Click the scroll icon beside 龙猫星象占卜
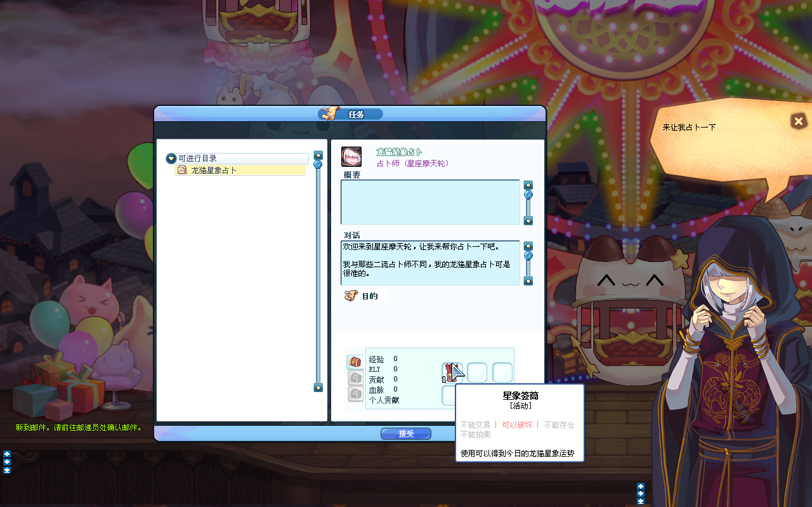The height and width of the screenshot is (507, 812). (x=182, y=171)
